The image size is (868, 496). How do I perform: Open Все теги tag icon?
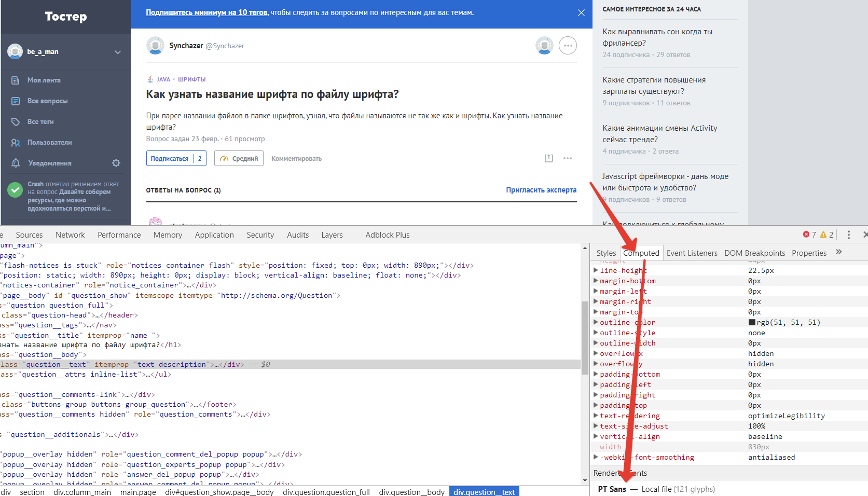click(16, 121)
